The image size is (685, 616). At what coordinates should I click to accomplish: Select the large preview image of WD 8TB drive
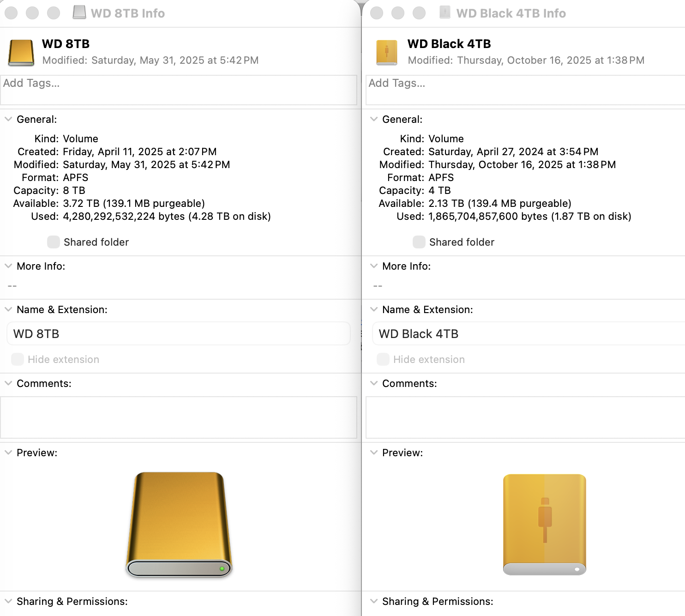179,525
